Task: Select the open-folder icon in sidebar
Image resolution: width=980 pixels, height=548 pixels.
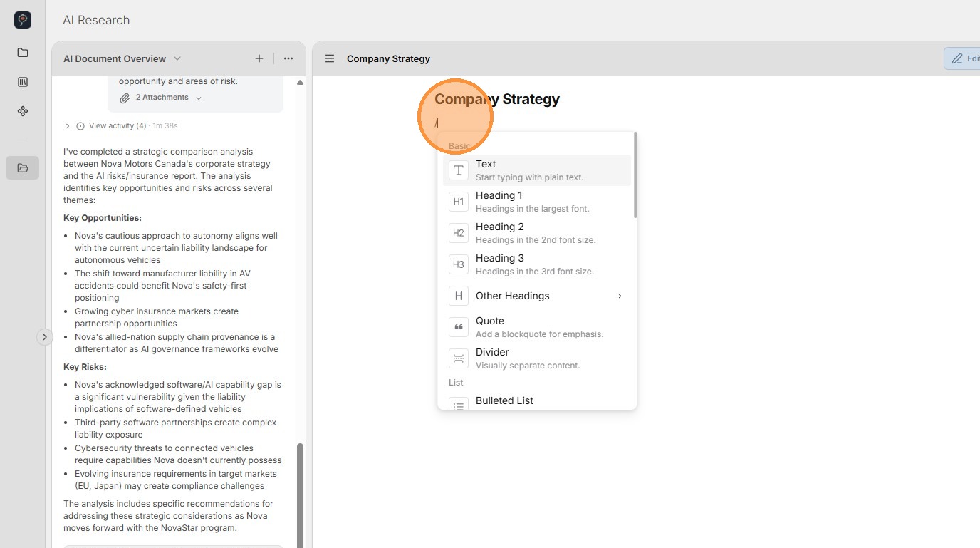Action: [x=23, y=168]
